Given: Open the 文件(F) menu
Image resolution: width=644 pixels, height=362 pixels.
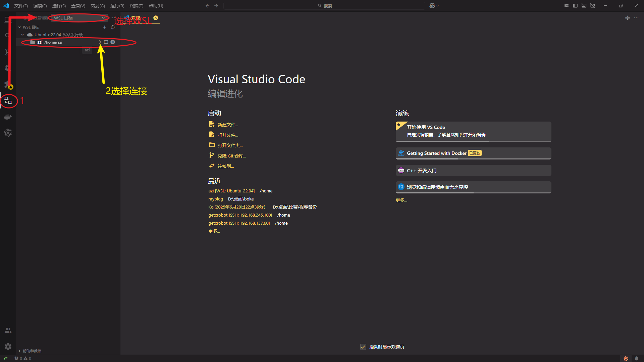Looking at the screenshot, I should point(21,6).
